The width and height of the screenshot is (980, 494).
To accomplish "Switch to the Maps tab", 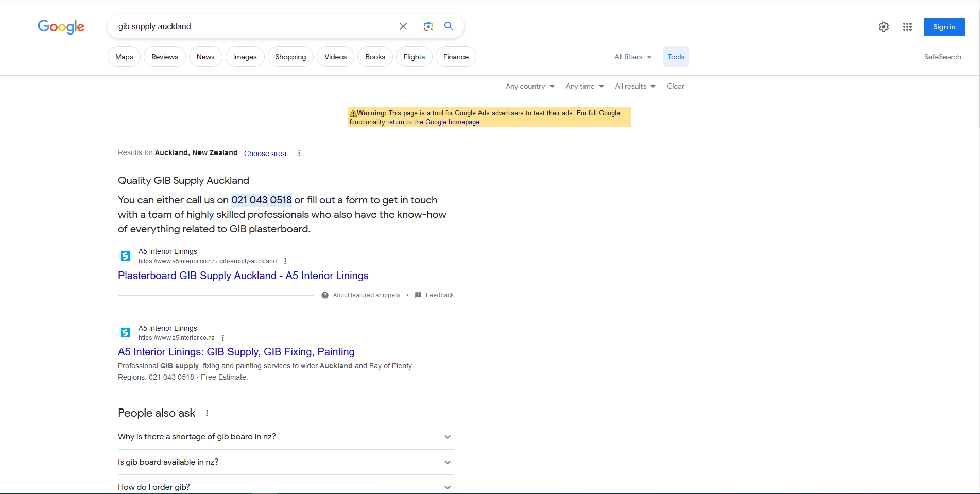I will click(x=124, y=57).
